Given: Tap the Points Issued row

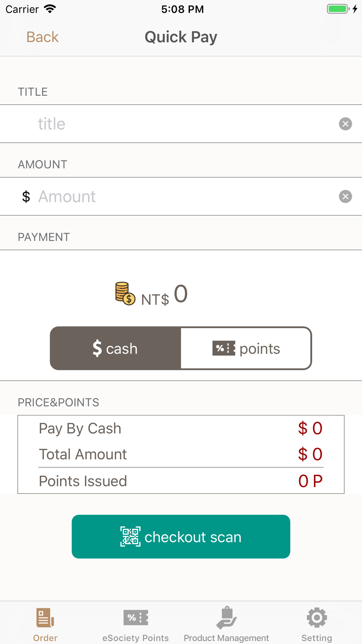Looking at the screenshot, I should (x=181, y=481).
